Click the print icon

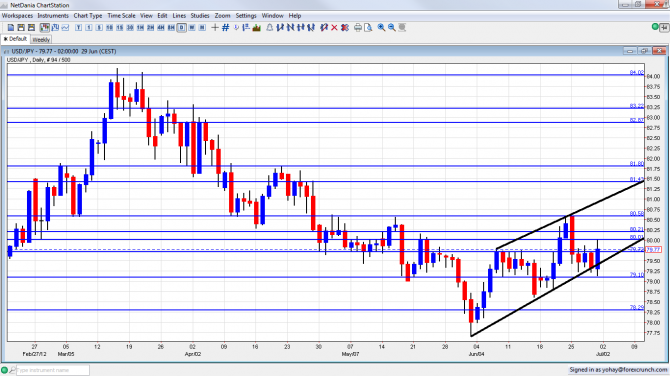pos(358,27)
